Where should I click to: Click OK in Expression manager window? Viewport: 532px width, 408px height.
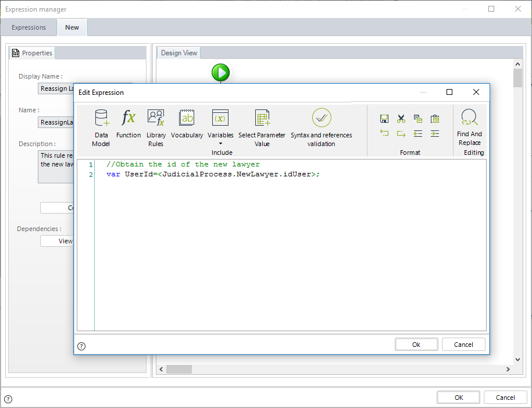(459, 398)
